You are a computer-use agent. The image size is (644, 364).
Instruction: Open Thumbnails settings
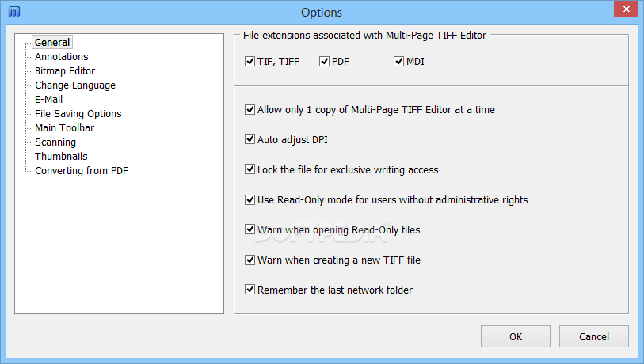click(x=61, y=157)
